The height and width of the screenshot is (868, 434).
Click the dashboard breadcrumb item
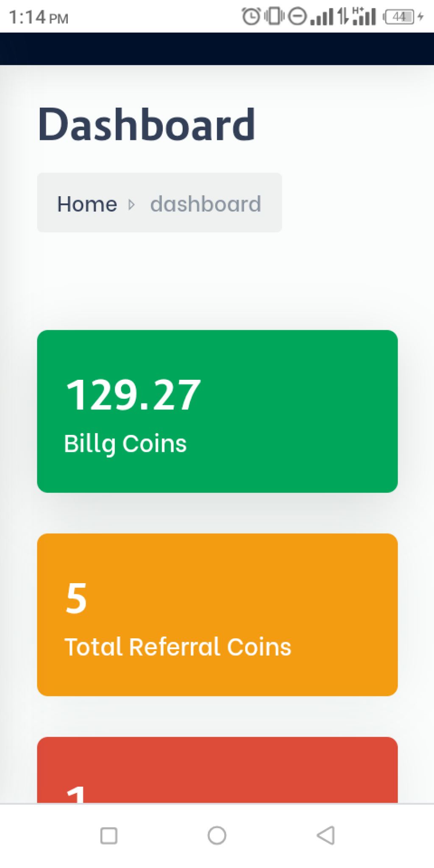click(x=206, y=204)
